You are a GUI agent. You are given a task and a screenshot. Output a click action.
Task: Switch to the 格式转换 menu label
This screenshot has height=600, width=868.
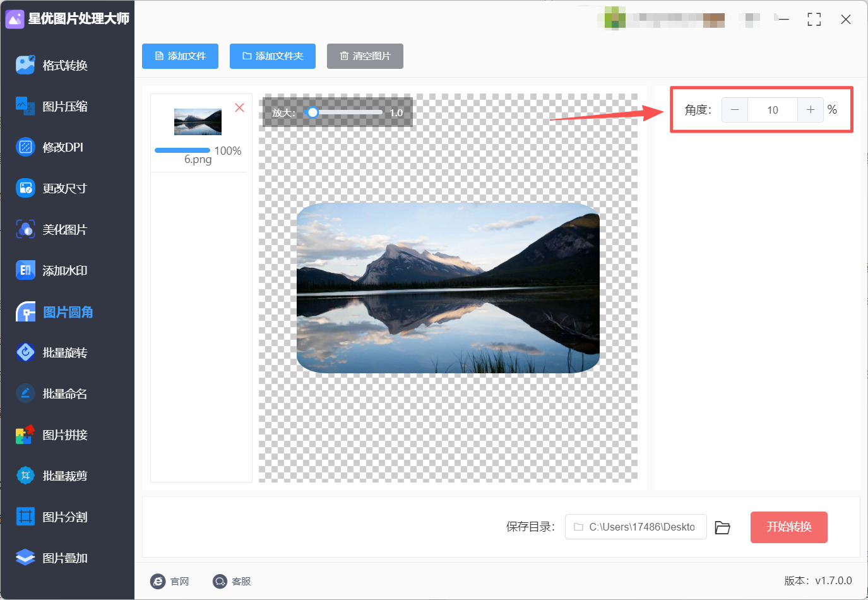point(65,65)
